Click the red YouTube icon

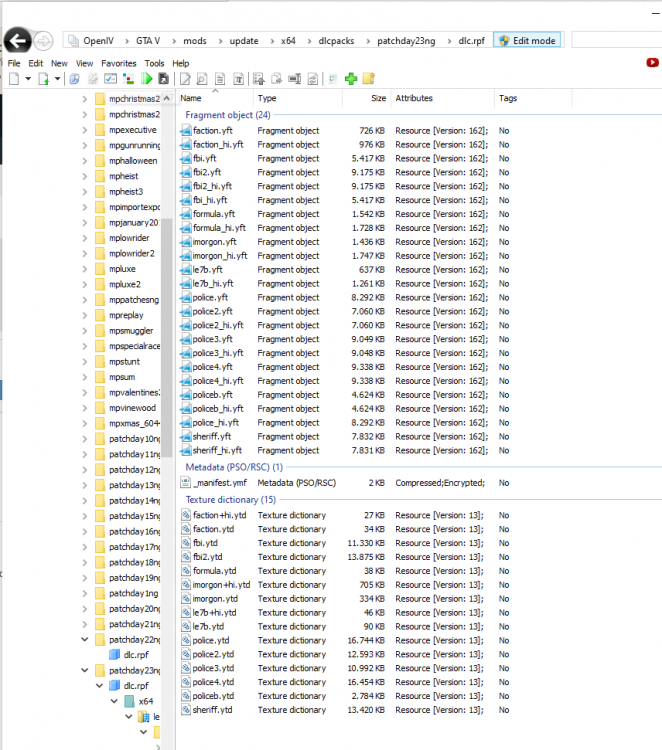652,63
